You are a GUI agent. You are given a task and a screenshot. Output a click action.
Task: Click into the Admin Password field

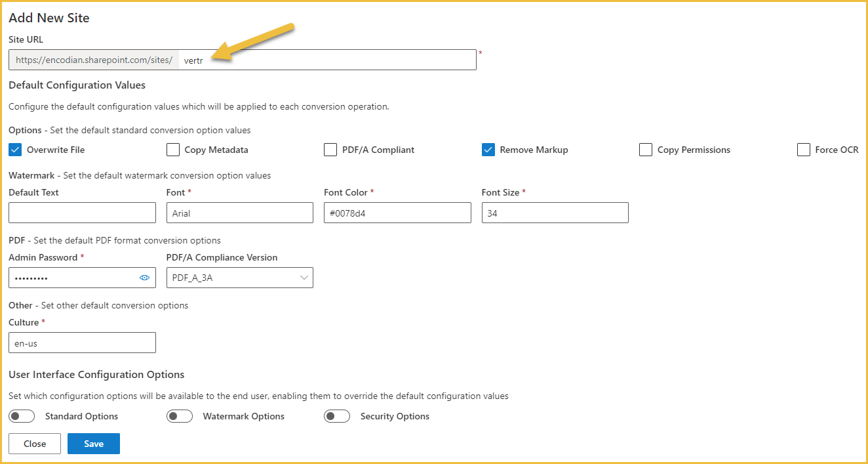coord(73,278)
